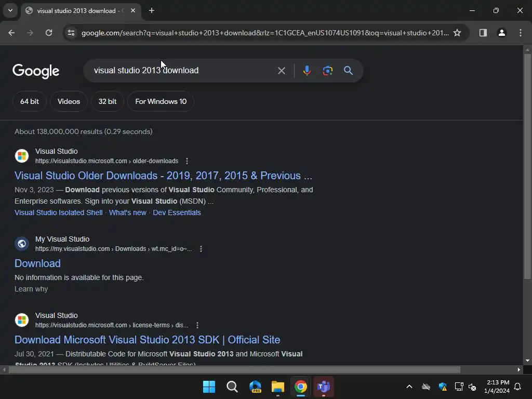Open options for older-downloads result

(187, 161)
